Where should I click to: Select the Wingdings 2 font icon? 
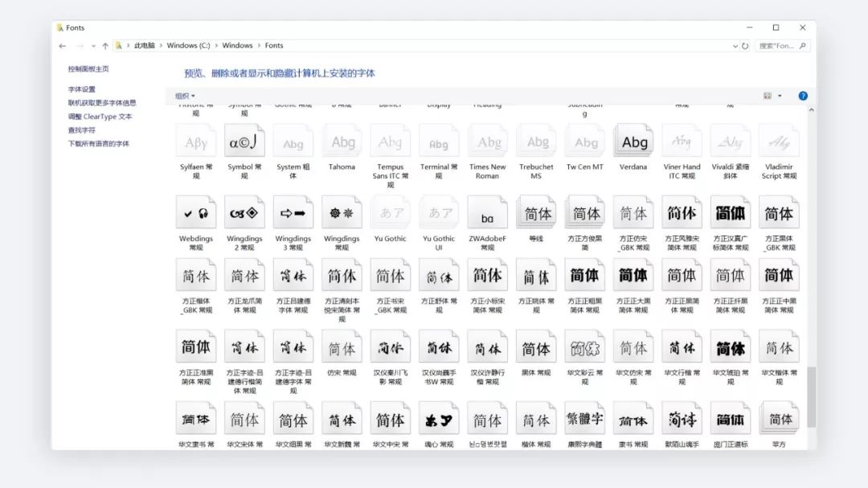point(244,212)
